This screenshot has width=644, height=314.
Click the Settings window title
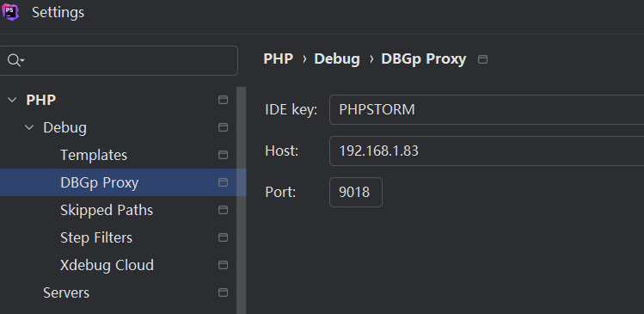click(58, 12)
